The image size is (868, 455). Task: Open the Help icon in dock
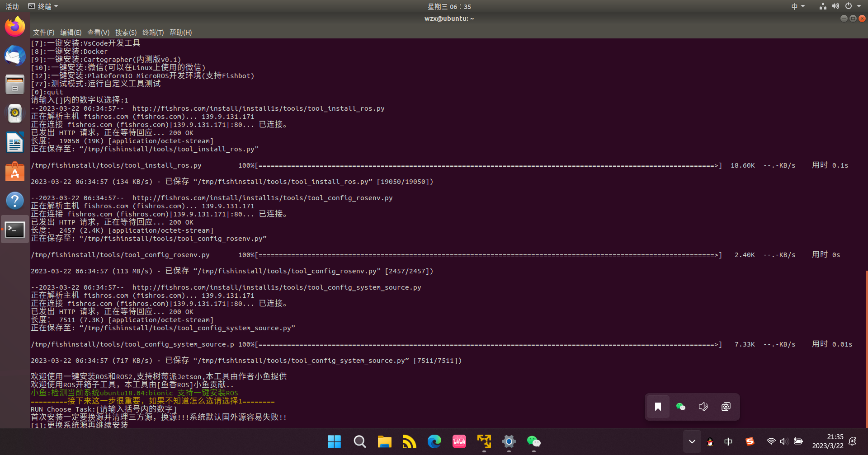tap(15, 201)
